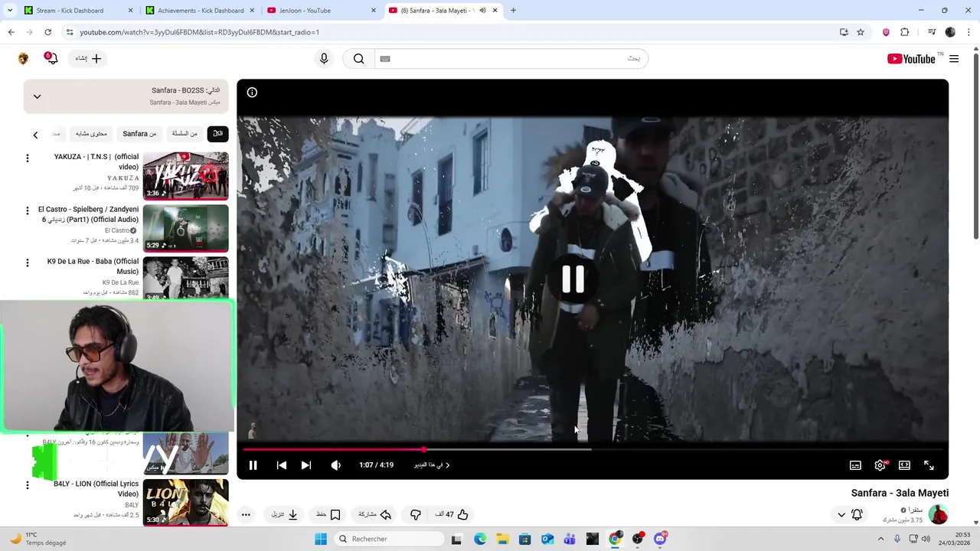Select the من السلسلة filter chip
This screenshot has height=551, width=980.
coord(185,134)
